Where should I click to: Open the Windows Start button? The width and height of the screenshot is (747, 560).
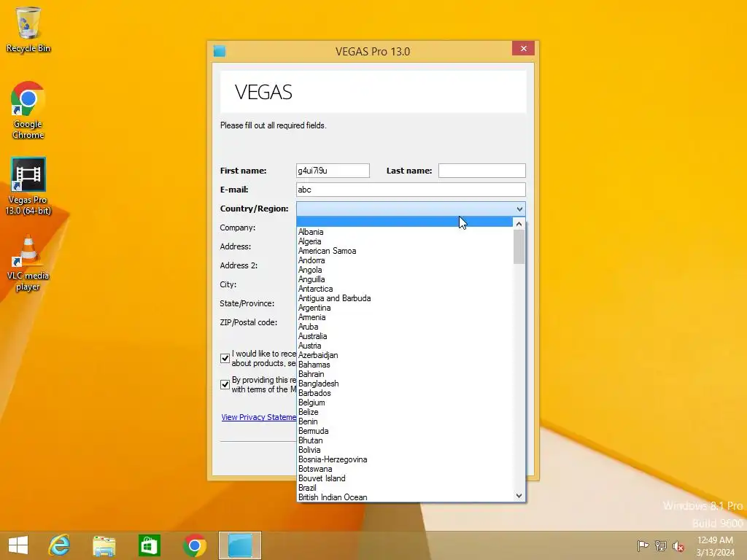18,545
